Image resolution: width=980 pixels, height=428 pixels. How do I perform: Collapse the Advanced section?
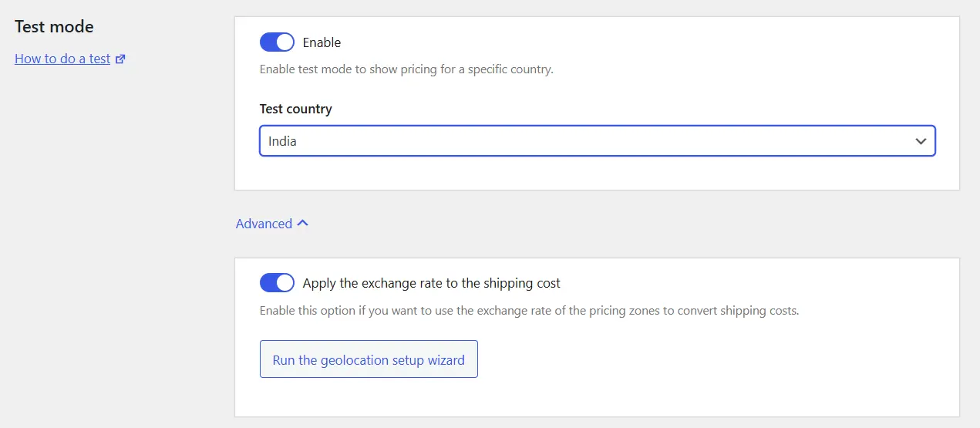(x=272, y=224)
